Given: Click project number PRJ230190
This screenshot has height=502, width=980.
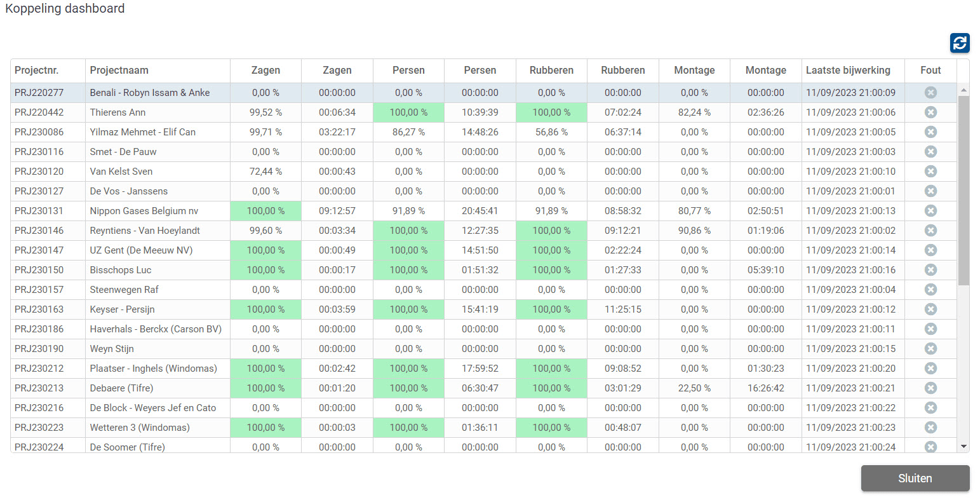Looking at the screenshot, I should click(39, 349).
